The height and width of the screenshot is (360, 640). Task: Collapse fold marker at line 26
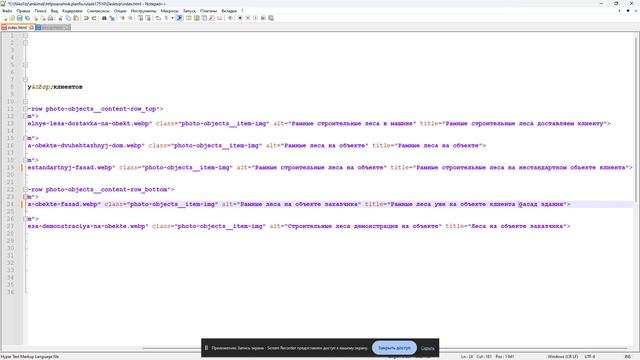pyautogui.click(x=25, y=219)
